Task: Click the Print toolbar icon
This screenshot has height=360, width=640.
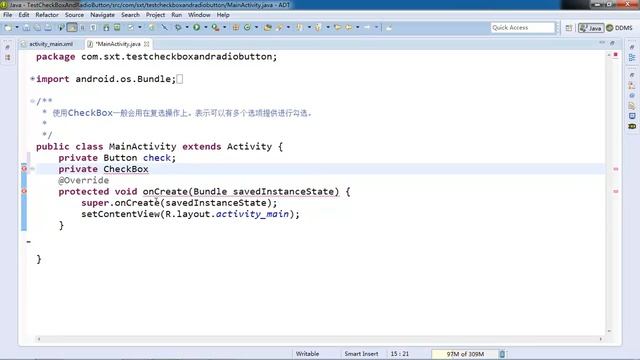Action: (48, 28)
